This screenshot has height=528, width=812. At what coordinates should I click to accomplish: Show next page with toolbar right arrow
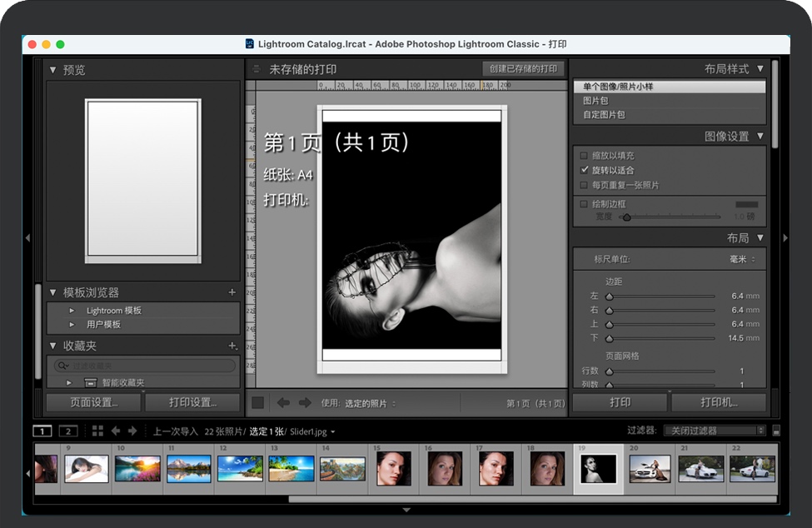pos(305,402)
